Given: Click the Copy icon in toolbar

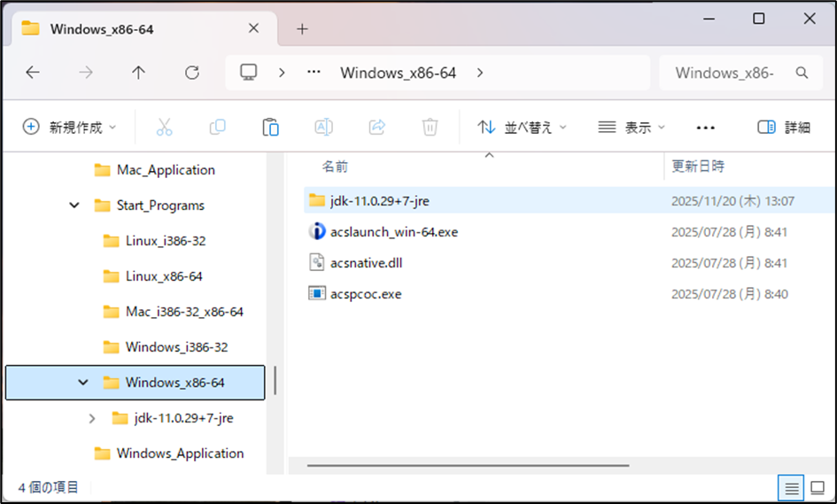Looking at the screenshot, I should pyautogui.click(x=217, y=128).
